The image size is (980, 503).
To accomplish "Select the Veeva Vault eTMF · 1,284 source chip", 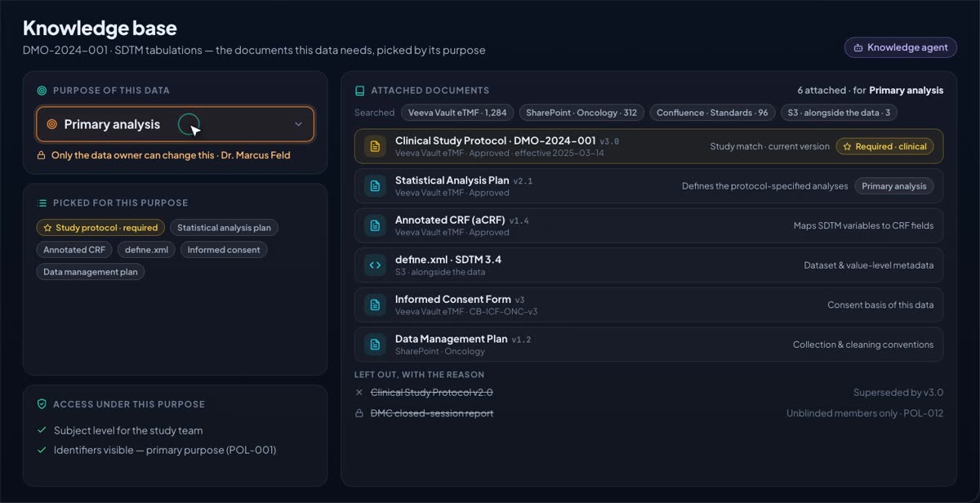I will 457,113.
